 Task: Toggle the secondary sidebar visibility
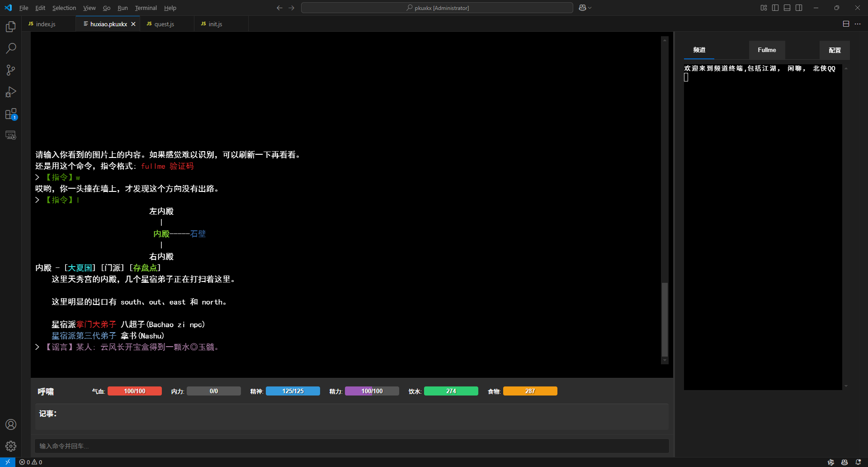click(799, 8)
